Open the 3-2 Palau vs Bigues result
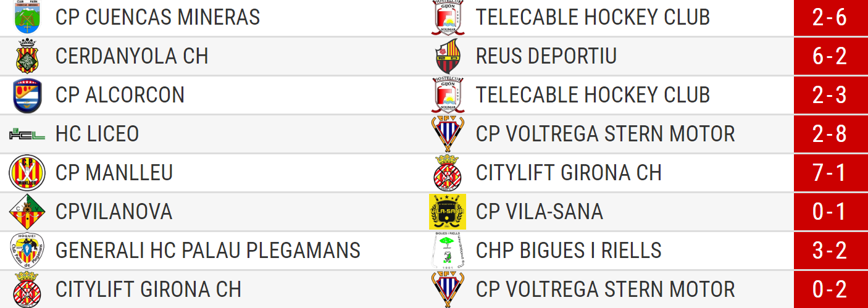This screenshot has width=868, height=308. tap(829, 251)
